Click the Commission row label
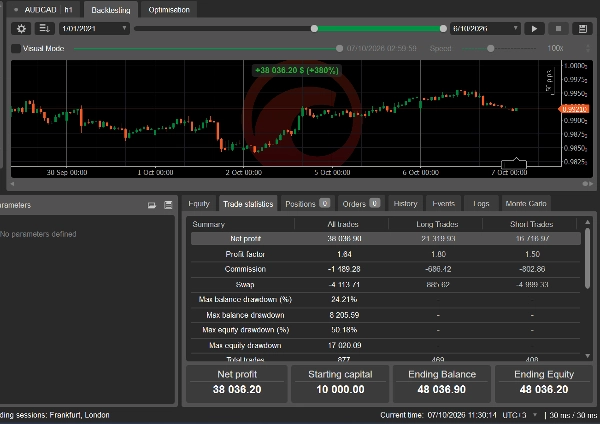600x424 pixels. [245, 269]
